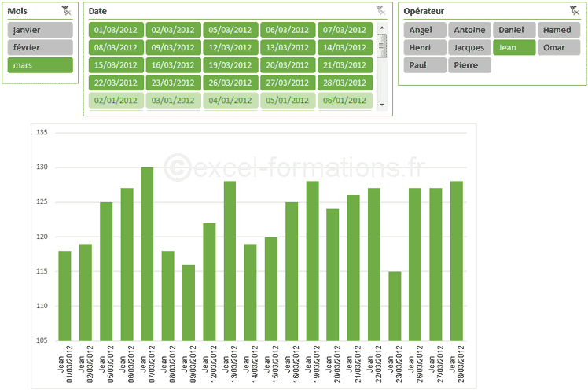Clear the Date slicer filter icon
588x390 pixels.
coord(380,10)
